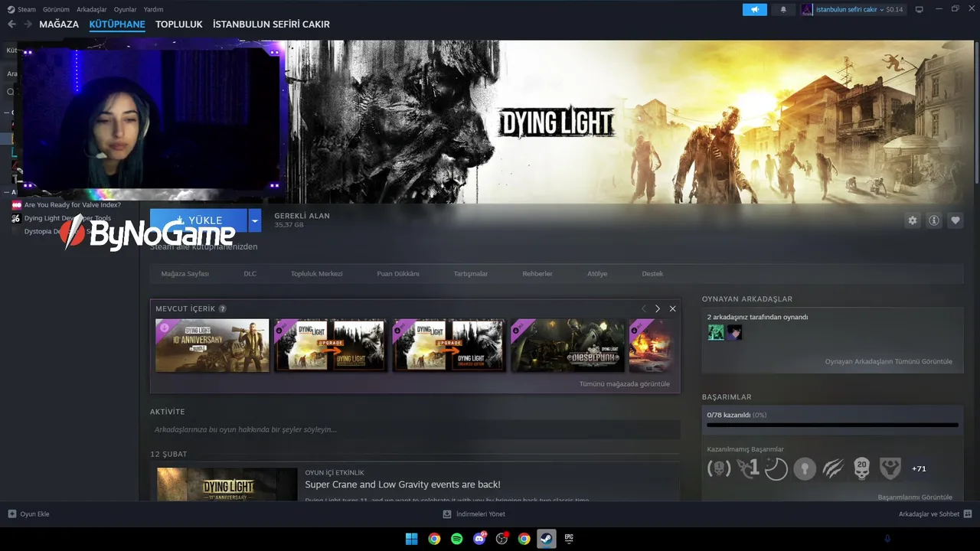Screen dimensions: 980x551
Task: Open Rehberler guides link
Action: click(x=537, y=274)
